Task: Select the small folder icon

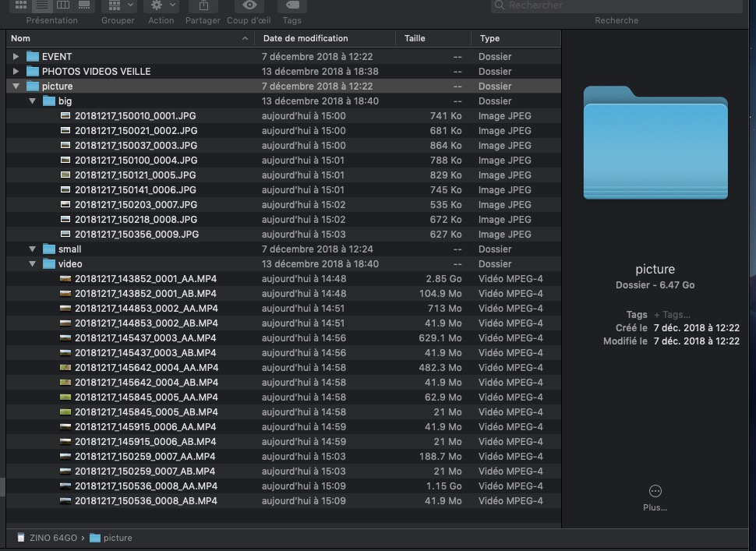Action: coord(48,249)
